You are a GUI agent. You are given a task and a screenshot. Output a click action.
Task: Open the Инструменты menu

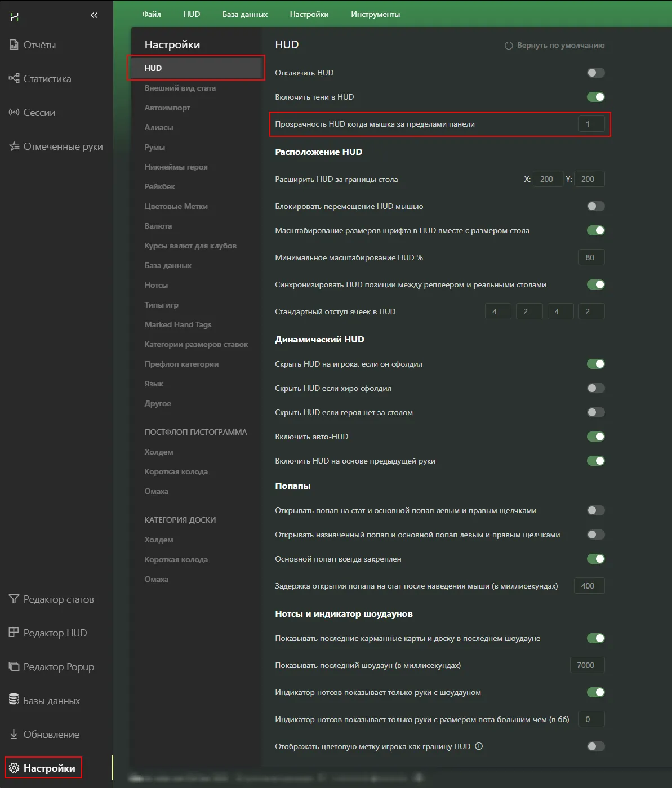click(375, 14)
